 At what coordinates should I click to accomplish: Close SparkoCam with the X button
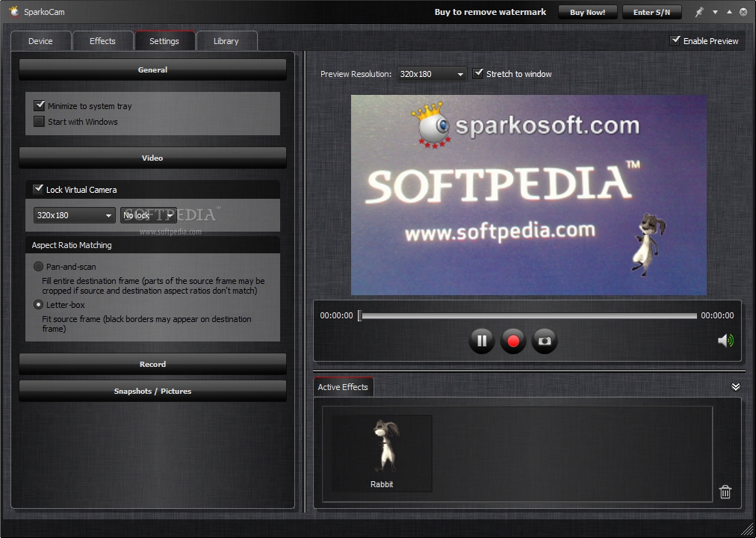tap(743, 12)
